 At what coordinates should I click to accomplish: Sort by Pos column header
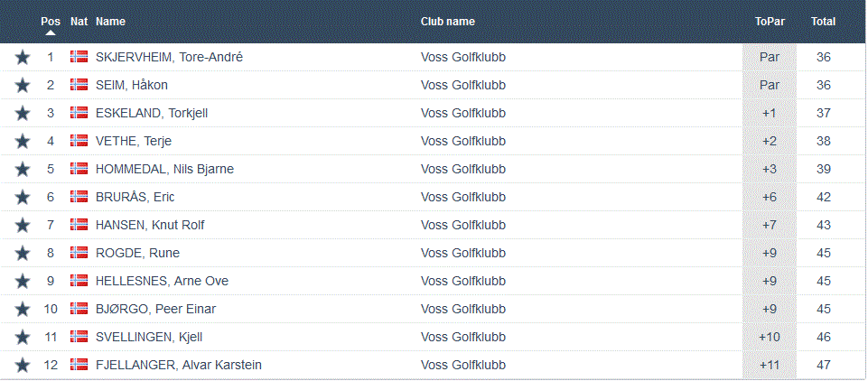click(x=51, y=21)
